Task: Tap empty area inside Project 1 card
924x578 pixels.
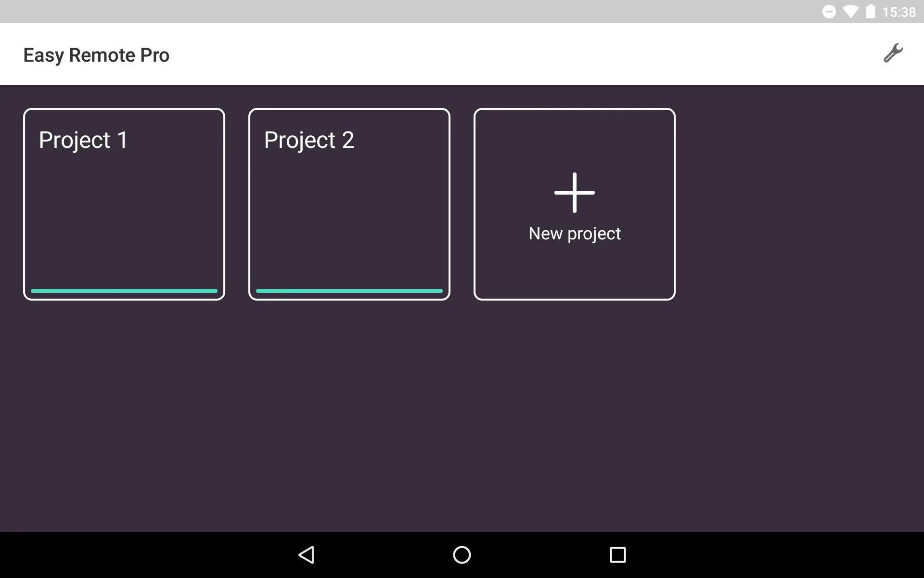Action: [124, 222]
